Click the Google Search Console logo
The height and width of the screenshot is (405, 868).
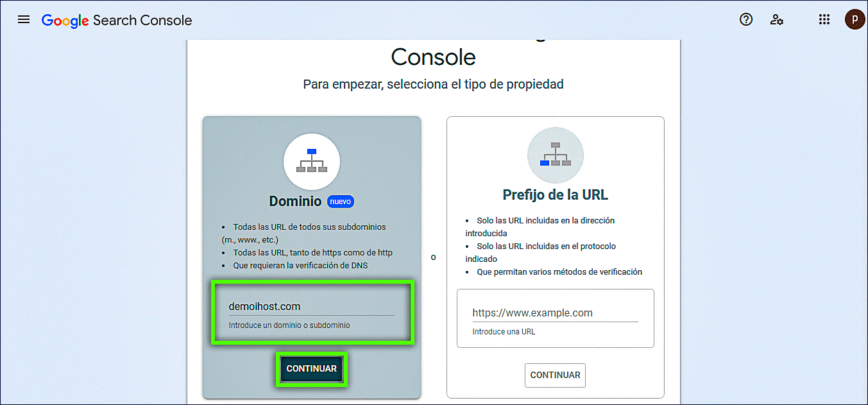tap(117, 20)
